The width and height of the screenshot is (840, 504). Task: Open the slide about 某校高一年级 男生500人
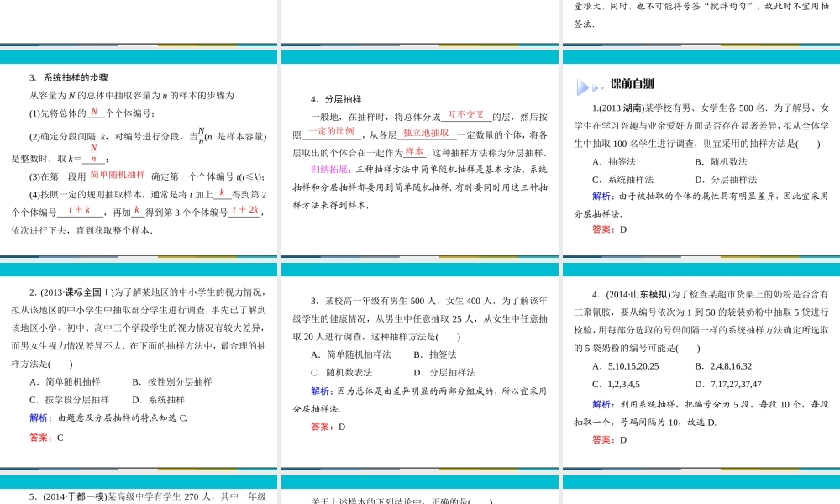click(419, 365)
